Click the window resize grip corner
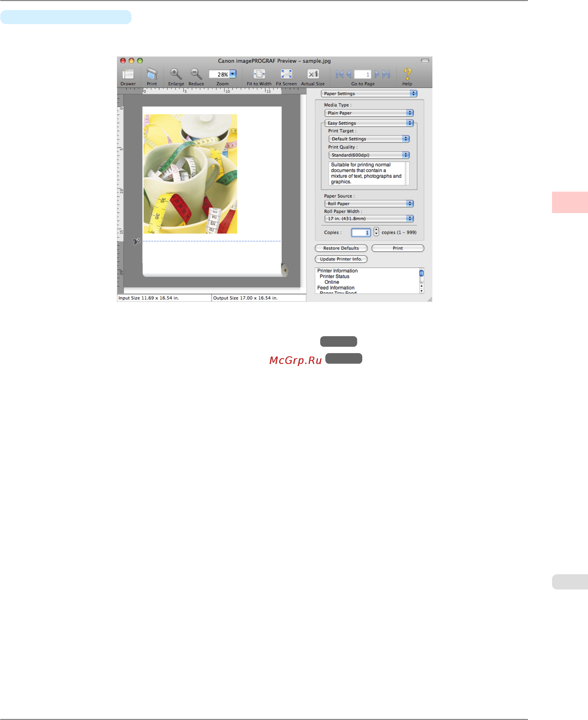 click(429, 299)
